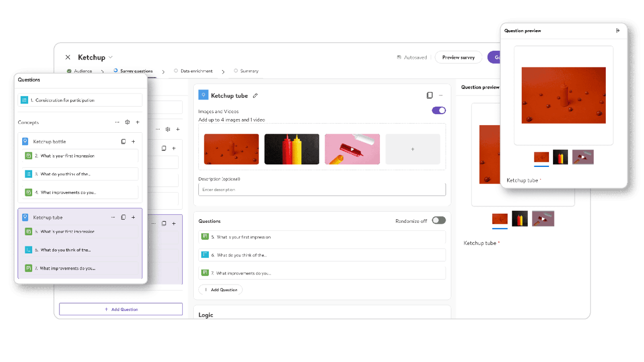Copy the Ketchup bottle concept in Questions popup
The width and height of the screenshot is (644, 362).
click(123, 142)
